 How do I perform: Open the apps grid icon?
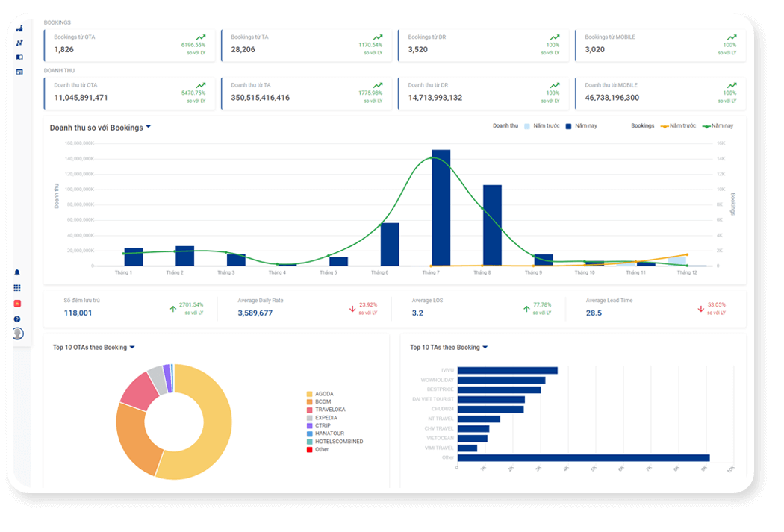17,287
